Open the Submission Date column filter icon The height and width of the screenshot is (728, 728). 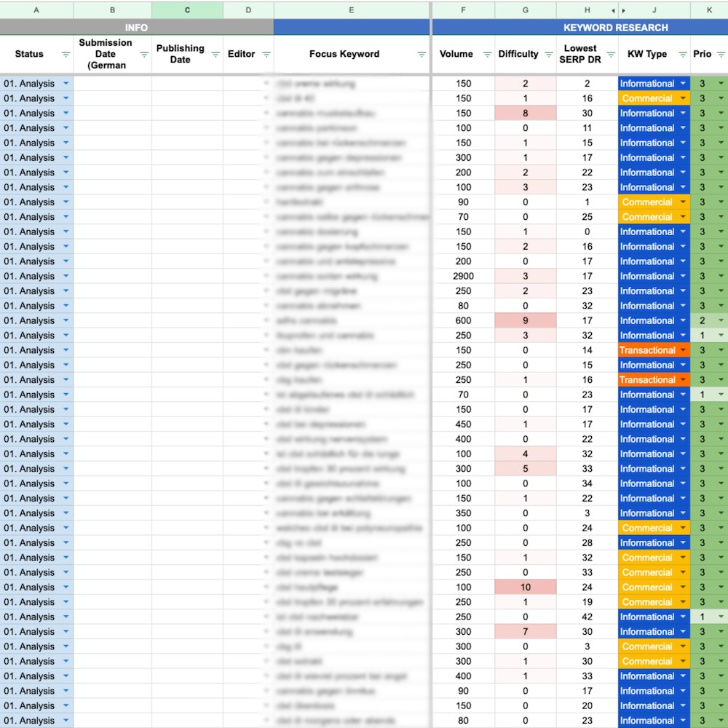(x=144, y=55)
